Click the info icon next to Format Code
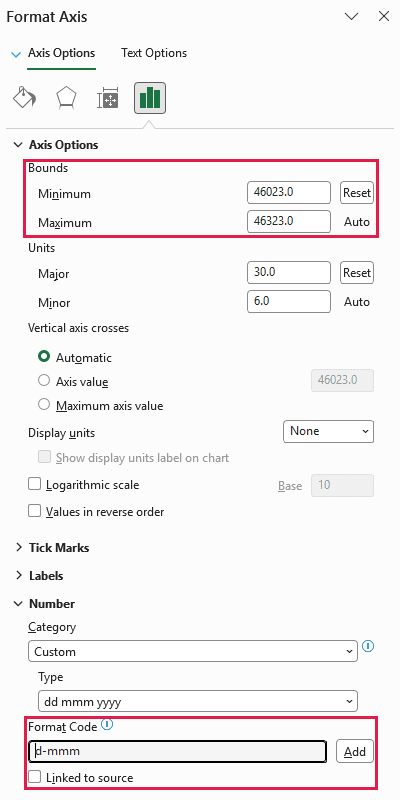 107,724
